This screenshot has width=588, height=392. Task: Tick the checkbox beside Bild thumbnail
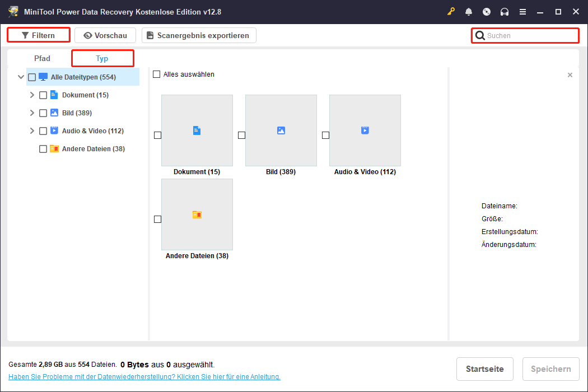(x=241, y=135)
